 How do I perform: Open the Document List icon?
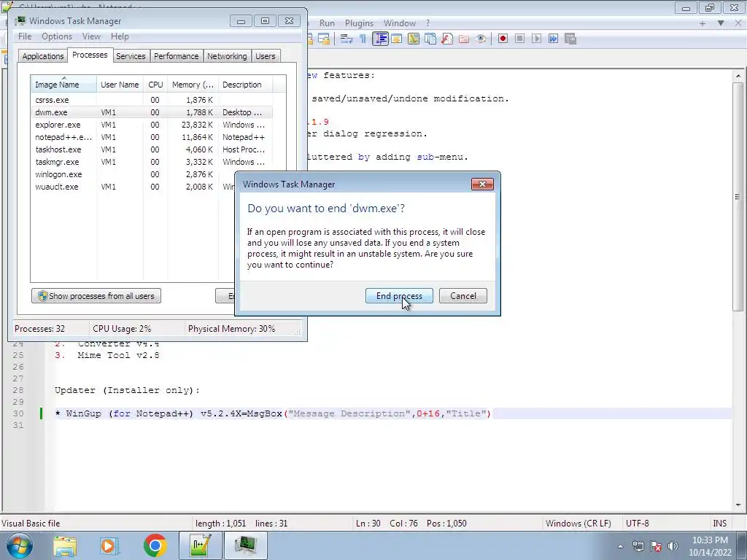point(430,39)
